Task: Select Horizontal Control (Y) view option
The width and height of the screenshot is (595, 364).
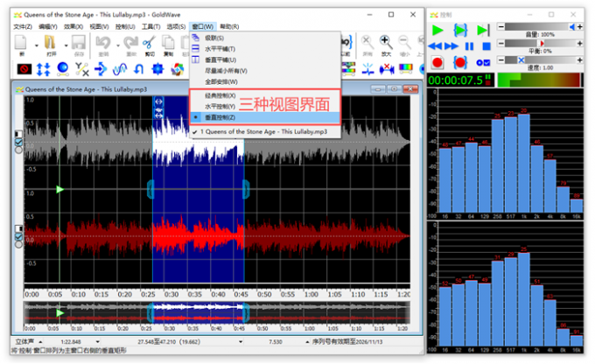Action: tap(265, 106)
